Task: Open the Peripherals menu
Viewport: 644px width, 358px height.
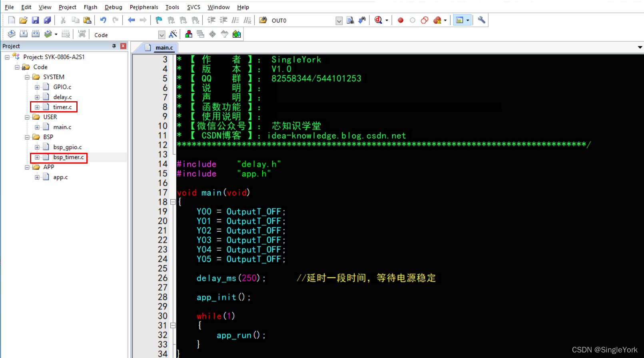Action: tap(144, 7)
